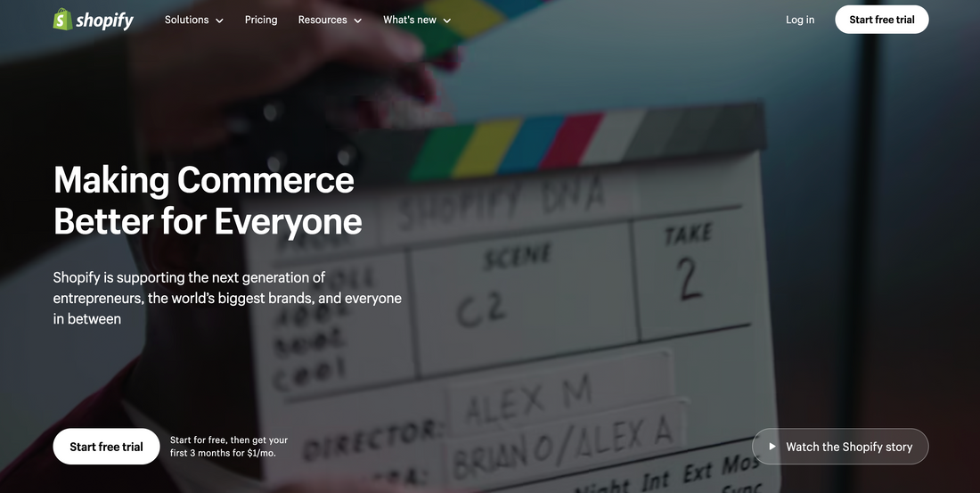Expand the chevron arrow beside What's new

pos(447,21)
